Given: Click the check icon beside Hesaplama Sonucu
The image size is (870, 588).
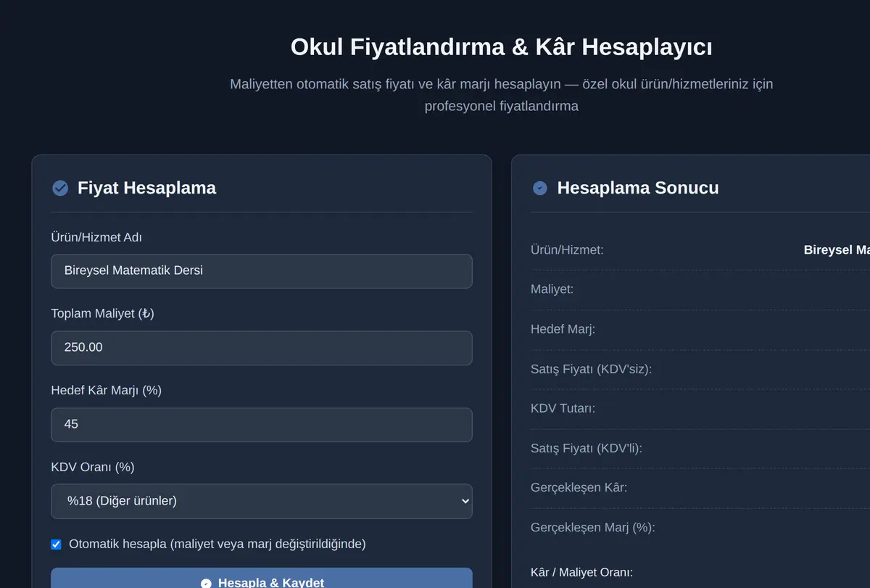Looking at the screenshot, I should (540, 188).
